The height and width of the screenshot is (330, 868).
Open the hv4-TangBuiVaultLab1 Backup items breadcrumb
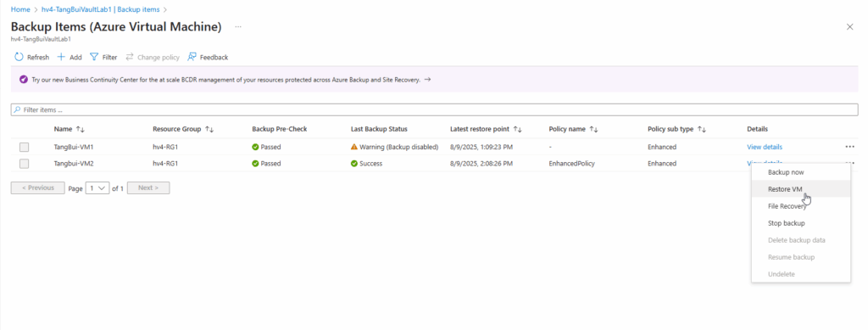pyautogui.click(x=101, y=9)
